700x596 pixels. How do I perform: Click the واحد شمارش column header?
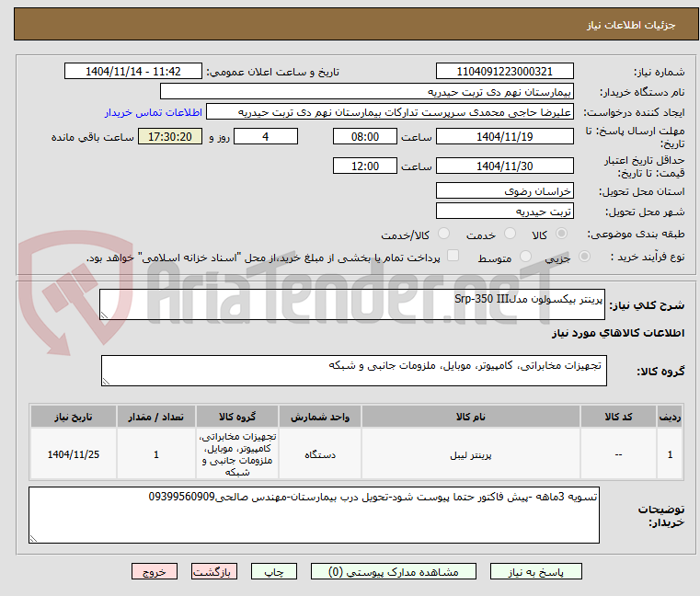tap(319, 417)
